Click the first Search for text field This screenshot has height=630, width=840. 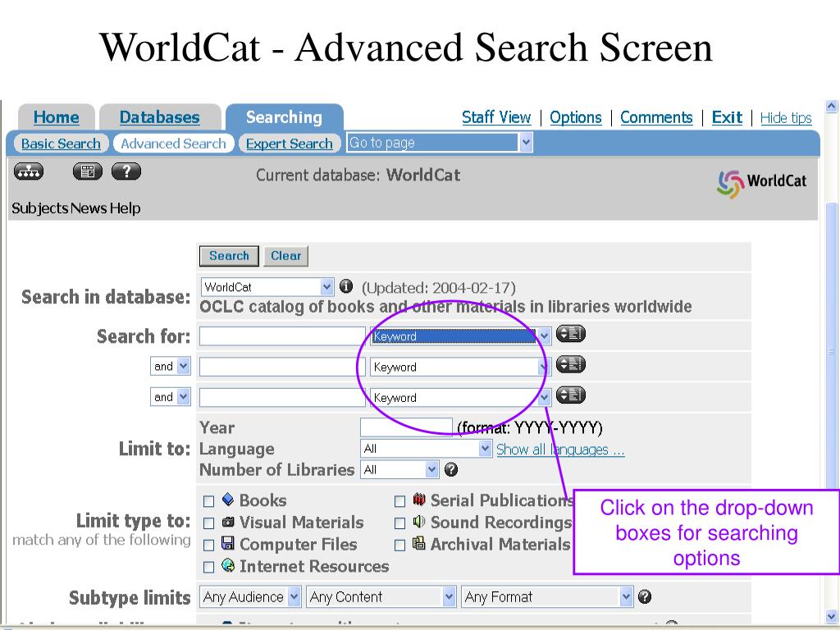click(282, 336)
